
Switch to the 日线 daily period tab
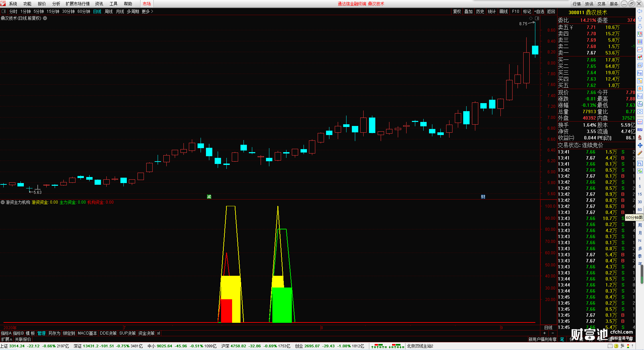point(97,11)
